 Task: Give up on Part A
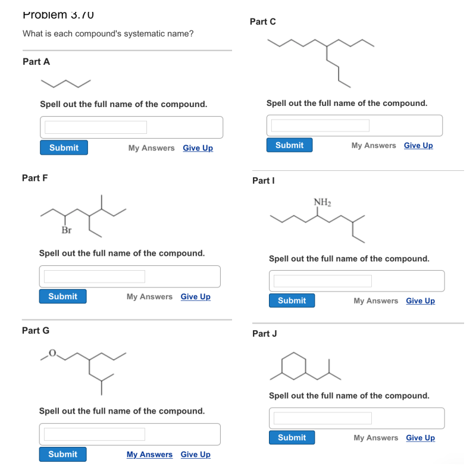tap(198, 148)
